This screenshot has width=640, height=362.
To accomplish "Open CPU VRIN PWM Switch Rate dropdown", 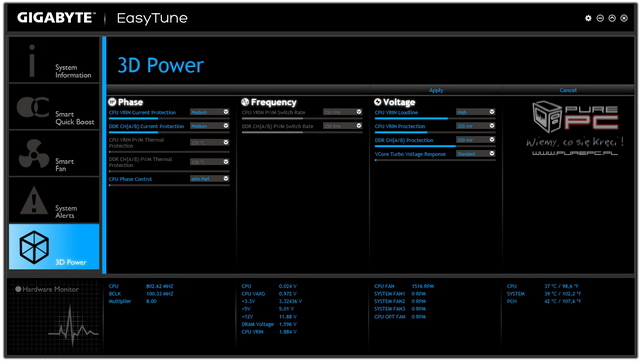I will tap(342, 112).
